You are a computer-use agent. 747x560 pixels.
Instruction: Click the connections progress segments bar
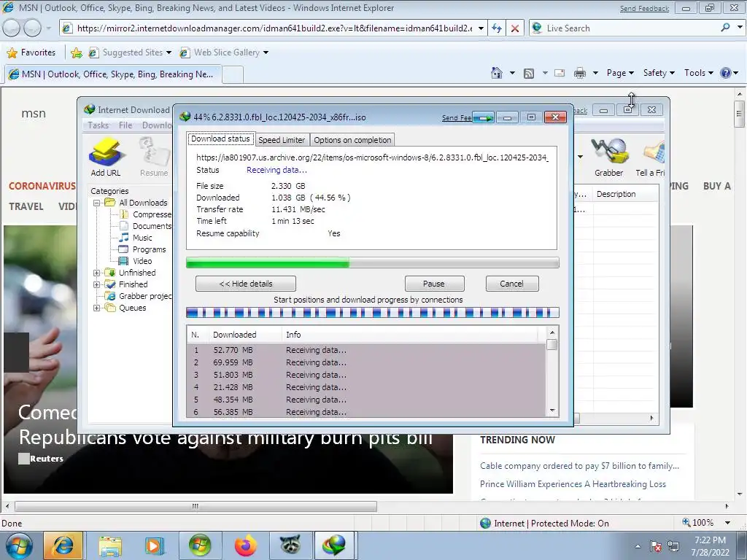[x=373, y=313]
